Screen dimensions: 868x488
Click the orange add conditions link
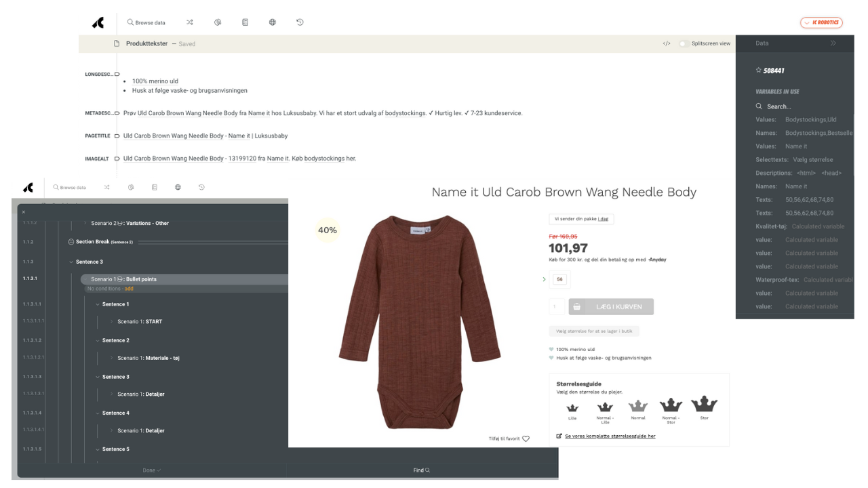click(129, 289)
